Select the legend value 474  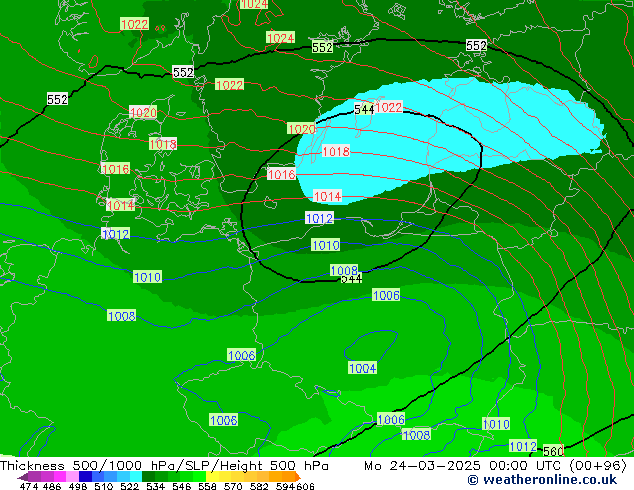(x=29, y=486)
